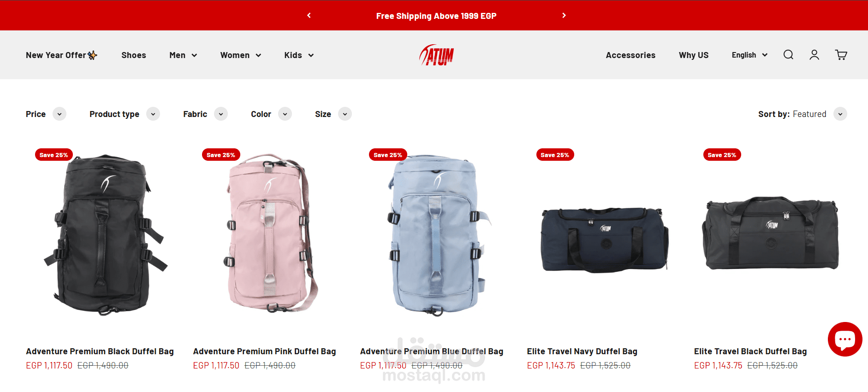This screenshot has width=868, height=392.
Task: Switch language using the English selector
Action: [x=749, y=55]
